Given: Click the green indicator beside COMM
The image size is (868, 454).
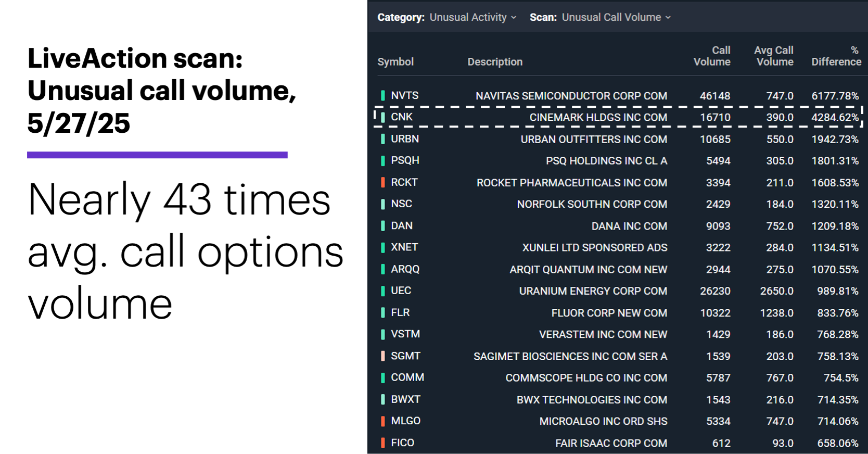Looking at the screenshot, I should (384, 377).
